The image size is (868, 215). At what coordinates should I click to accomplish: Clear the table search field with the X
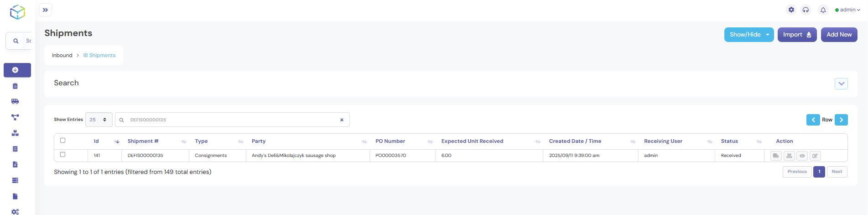(342, 120)
